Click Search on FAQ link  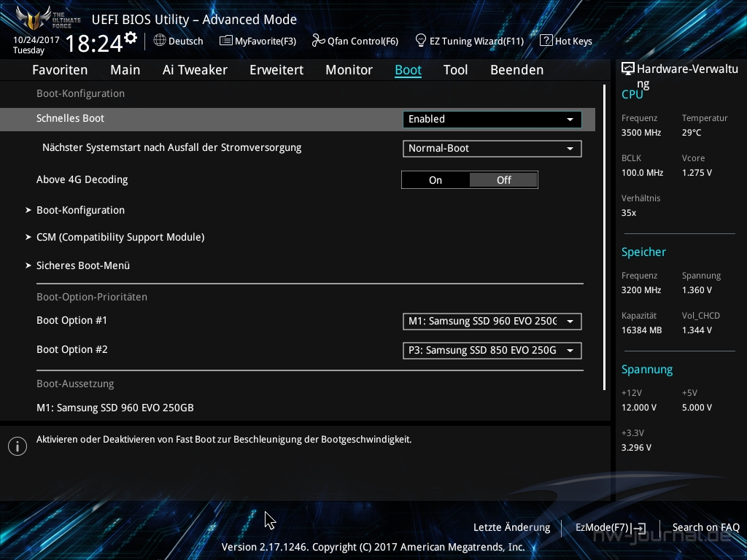click(705, 528)
